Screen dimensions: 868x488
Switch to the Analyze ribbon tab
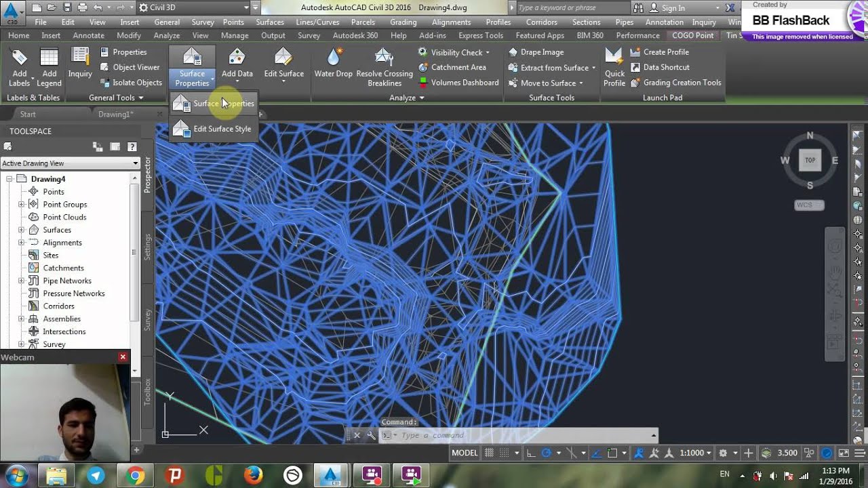coord(166,35)
